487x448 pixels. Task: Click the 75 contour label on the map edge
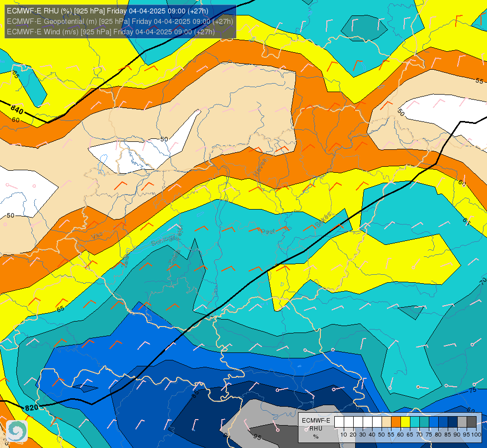[x=473, y=390]
